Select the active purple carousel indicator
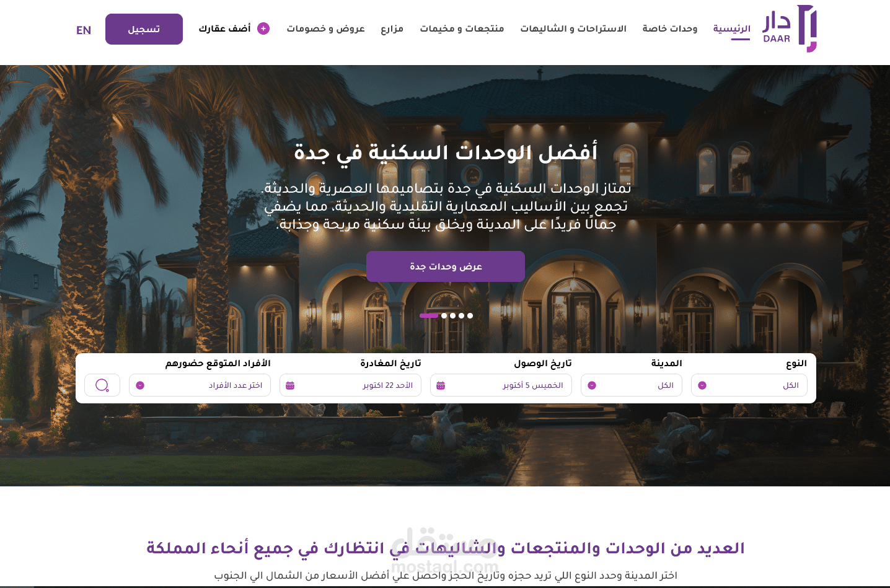 coord(428,315)
